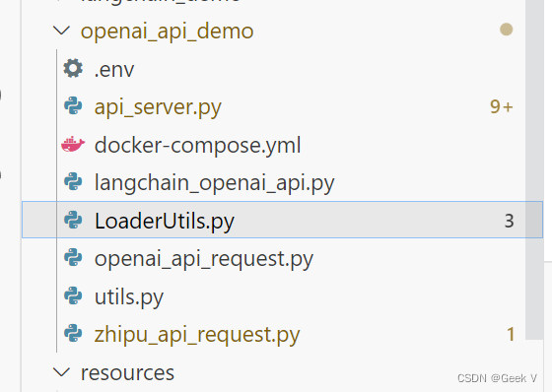Select the openai_api_demo folder name
This screenshot has height=392, width=552.
[167, 32]
